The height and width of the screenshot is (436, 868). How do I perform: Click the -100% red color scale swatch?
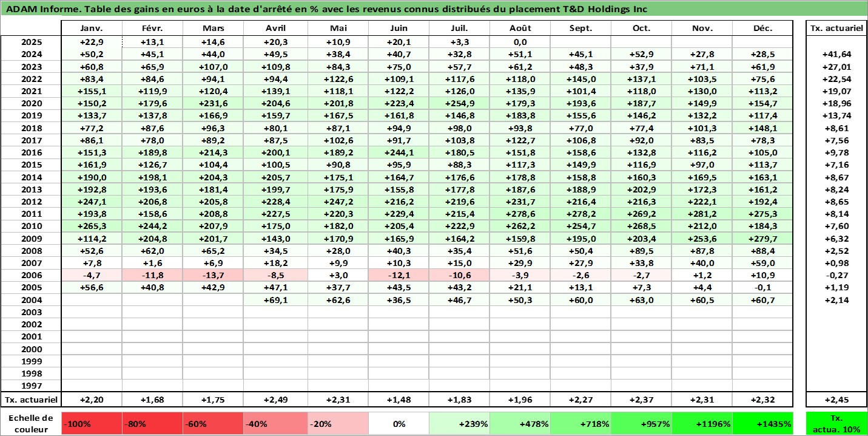[x=92, y=424]
